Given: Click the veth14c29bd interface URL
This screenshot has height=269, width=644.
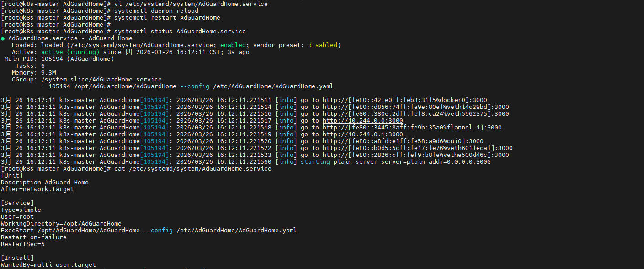Looking at the screenshot, I should (x=416, y=107).
